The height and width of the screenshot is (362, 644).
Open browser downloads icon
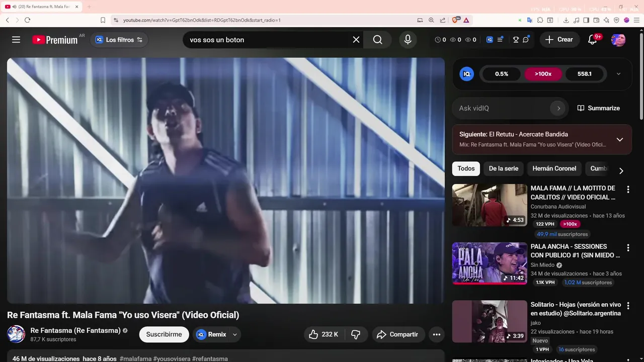pos(566,20)
